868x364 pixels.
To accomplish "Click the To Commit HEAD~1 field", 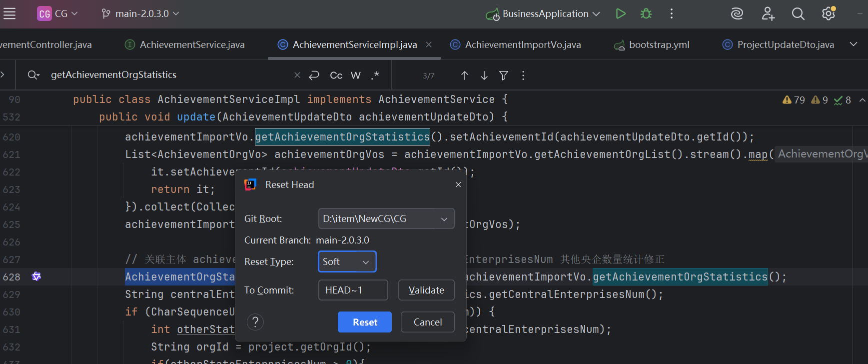I will coord(353,290).
